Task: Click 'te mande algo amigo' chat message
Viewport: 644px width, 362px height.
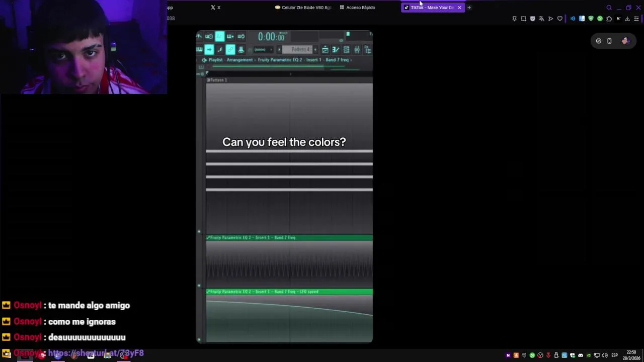Action: click(x=89, y=305)
